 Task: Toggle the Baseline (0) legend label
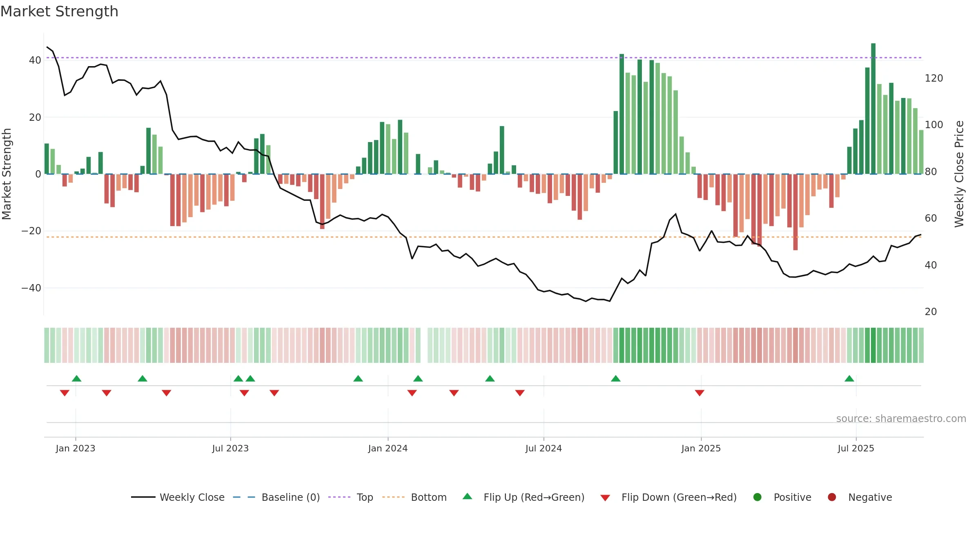(291, 497)
